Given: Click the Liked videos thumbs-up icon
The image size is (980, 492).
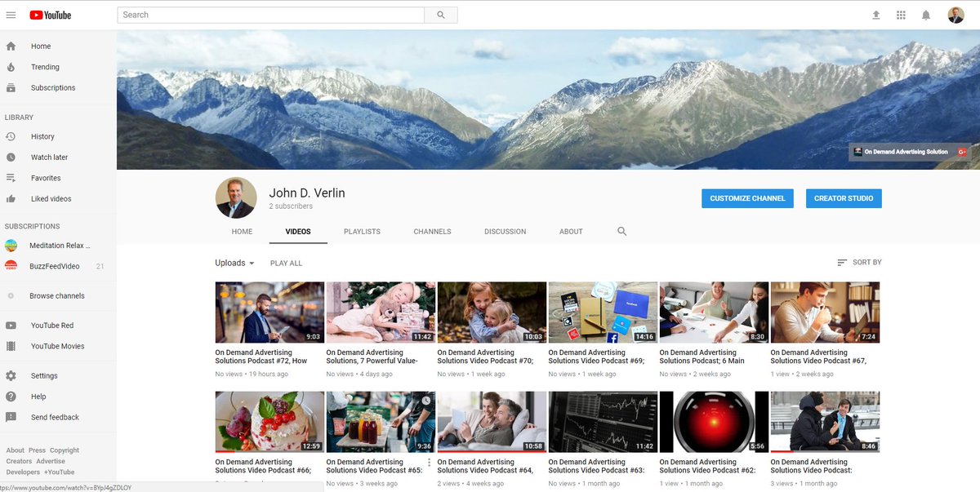Looking at the screenshot, I should tap(11, 198).
